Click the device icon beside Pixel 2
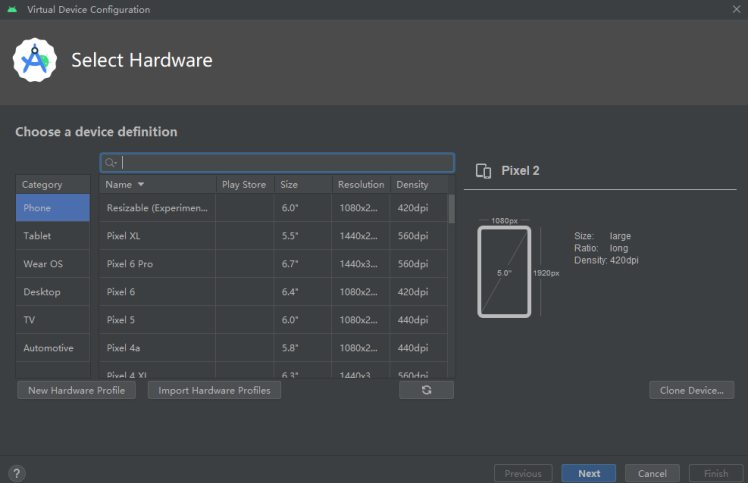This screenshot has width=748, height=484. (x=483, y=171)
